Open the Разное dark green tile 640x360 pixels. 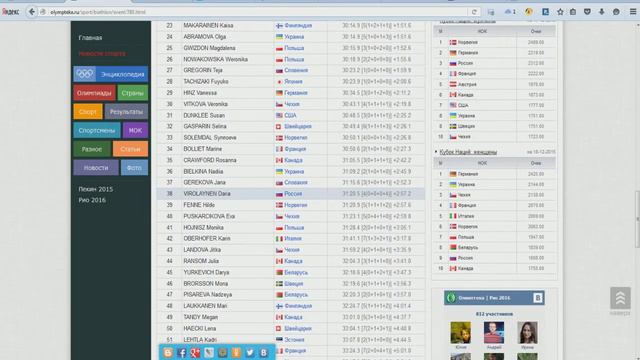coord(92,149)
